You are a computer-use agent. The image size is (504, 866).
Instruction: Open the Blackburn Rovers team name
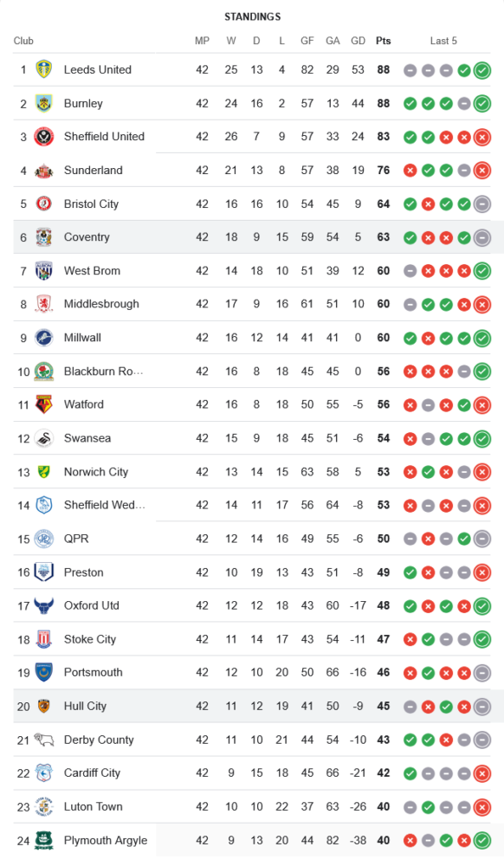[103, 372]
